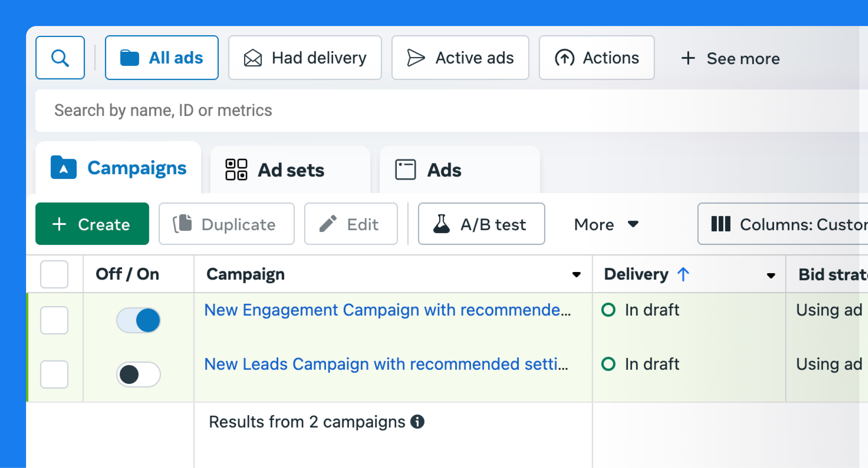Open New Leads Campaign link
Viewport: 868px width, 468px height.
386,364
